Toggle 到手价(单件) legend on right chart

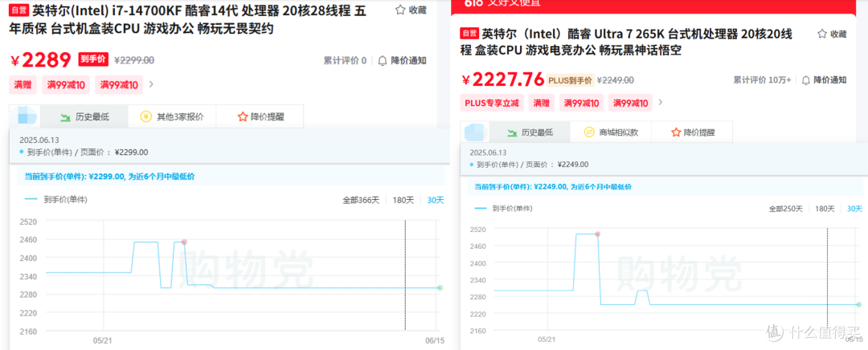pos(504,209)
